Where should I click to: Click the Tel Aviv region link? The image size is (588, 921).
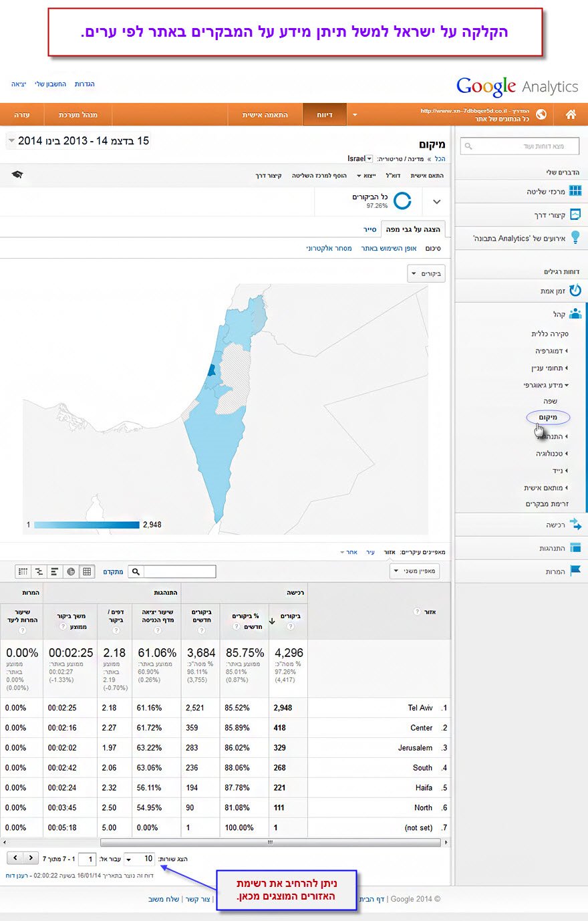click(420, 708)
